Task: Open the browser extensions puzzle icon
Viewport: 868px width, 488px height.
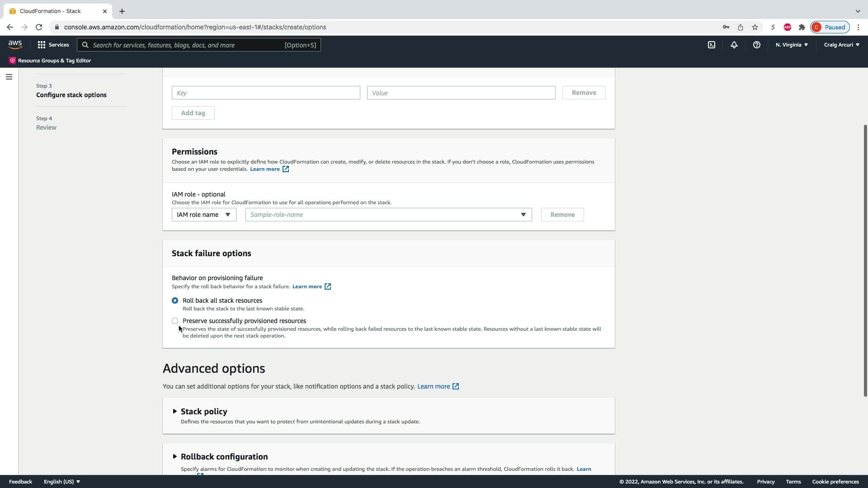Action: (802, 27)
